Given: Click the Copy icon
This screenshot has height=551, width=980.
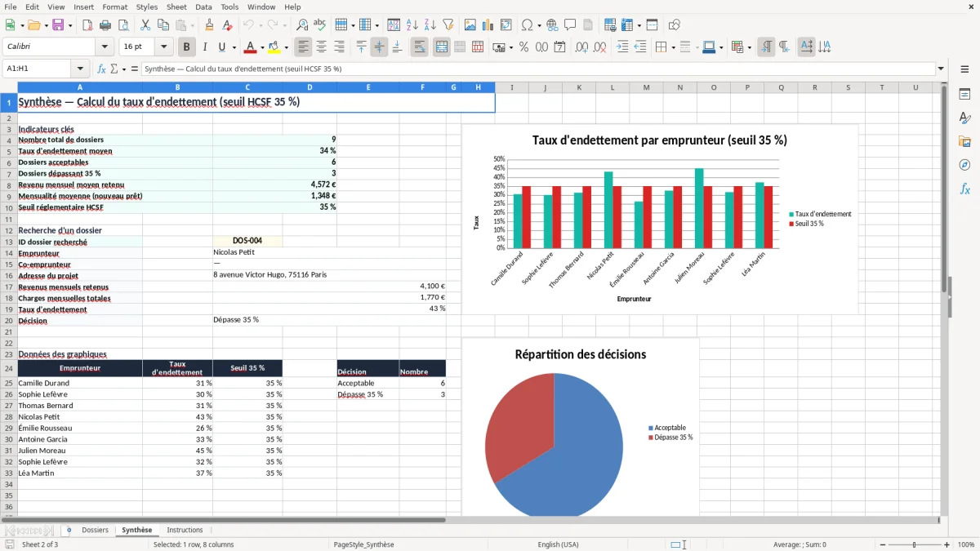Looking at the screenshot, I should click(163, 25).
